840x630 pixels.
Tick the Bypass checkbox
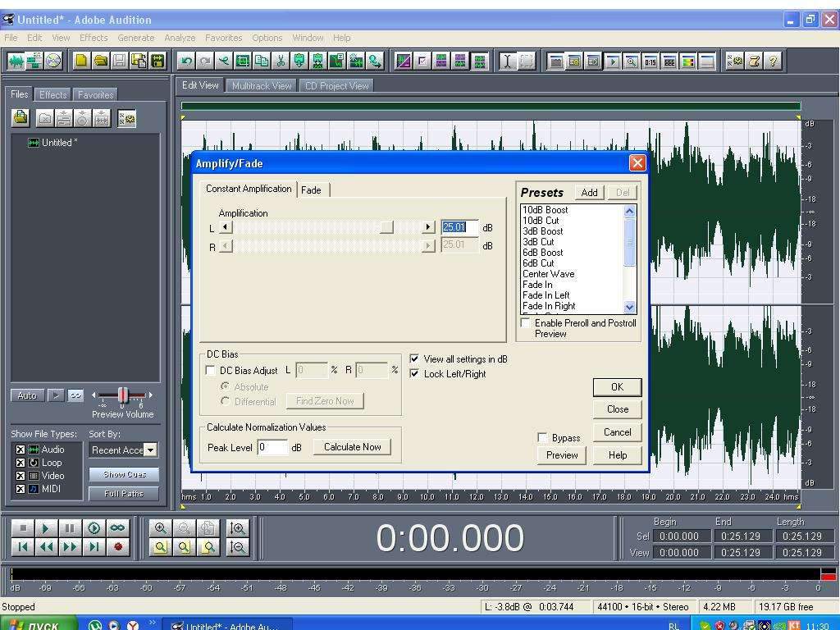pos(542,438)
